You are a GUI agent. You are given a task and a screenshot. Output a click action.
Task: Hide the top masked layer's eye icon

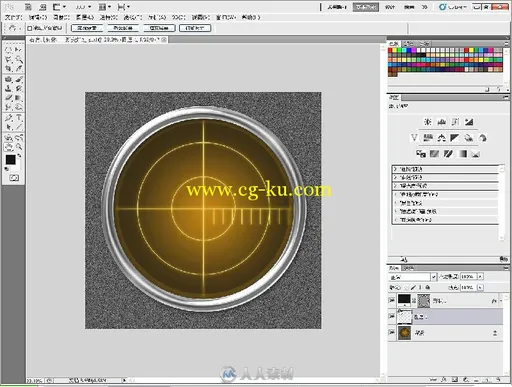(392, 300)
